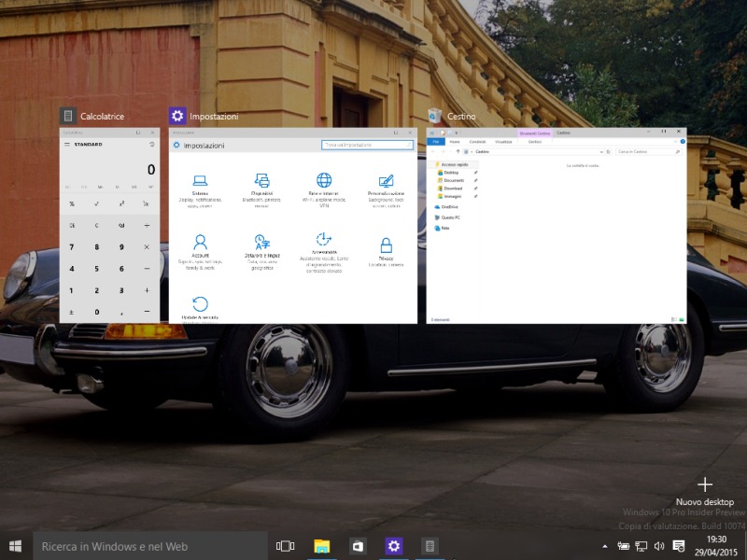
Task: Switch to the Impostazioni window thumbnail
Action: [292, 226]
